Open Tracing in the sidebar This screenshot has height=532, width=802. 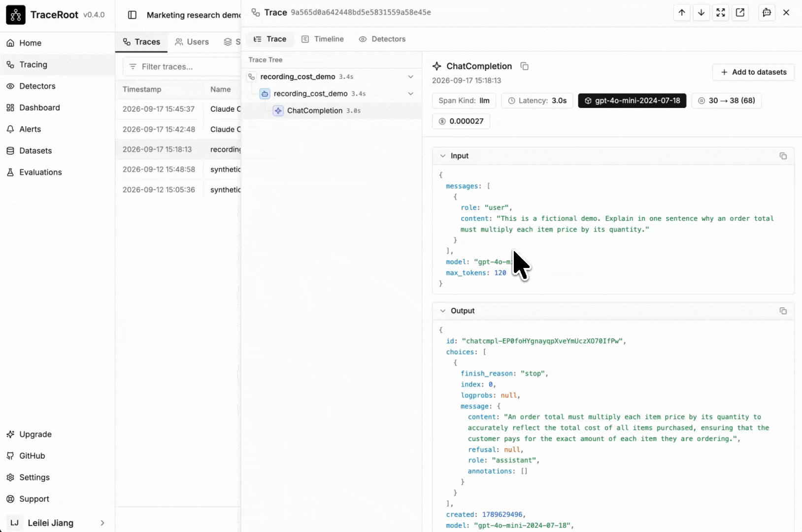(57, 65)
